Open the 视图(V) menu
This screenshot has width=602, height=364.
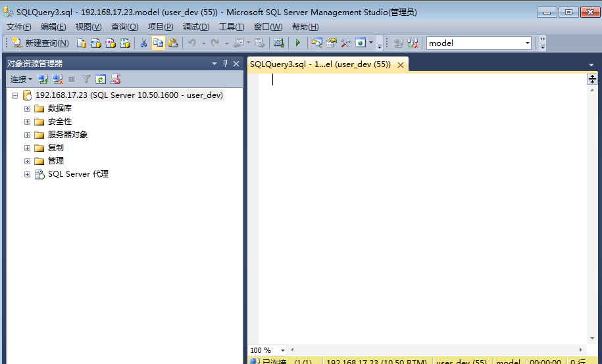(89, 27)
